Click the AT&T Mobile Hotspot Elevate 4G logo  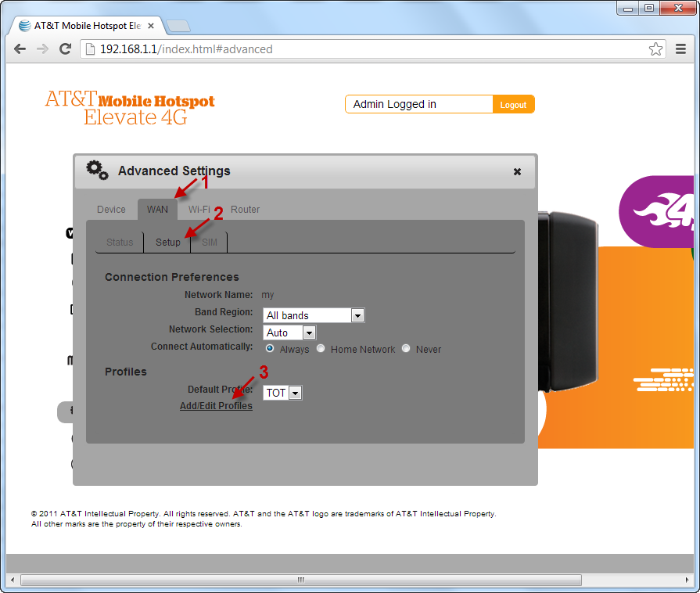click(x=130, y=108)
